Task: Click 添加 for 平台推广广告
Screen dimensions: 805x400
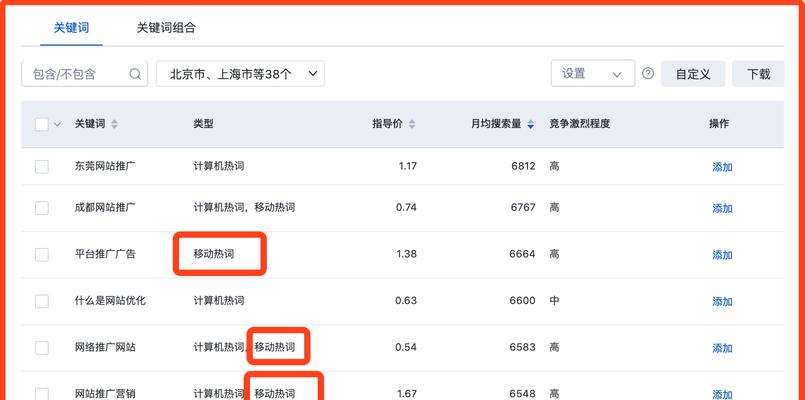Action: point(722,255)
